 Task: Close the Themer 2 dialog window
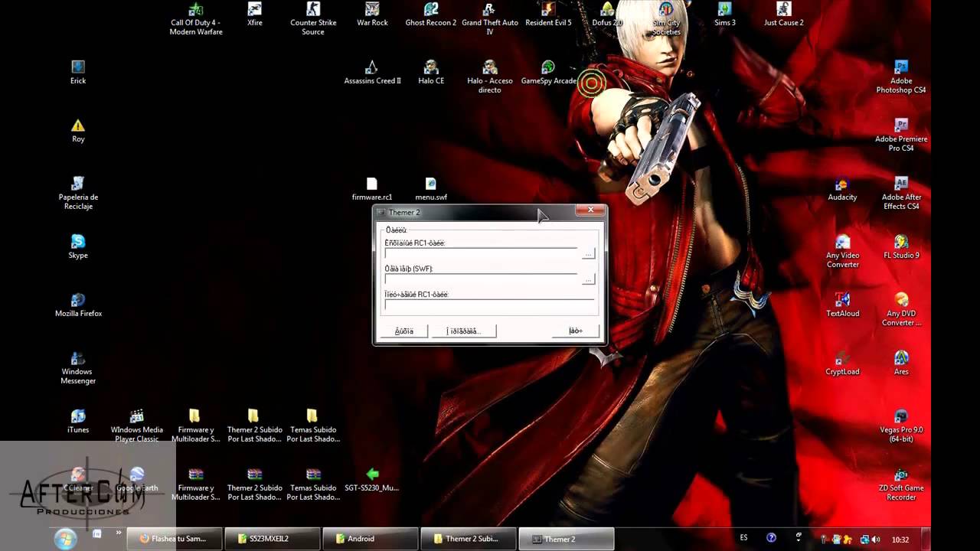click(x=590, y=210)
